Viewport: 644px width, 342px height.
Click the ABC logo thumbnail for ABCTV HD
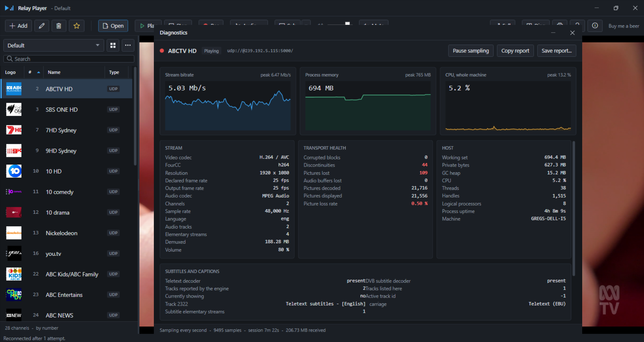click(x=14, y=89)
